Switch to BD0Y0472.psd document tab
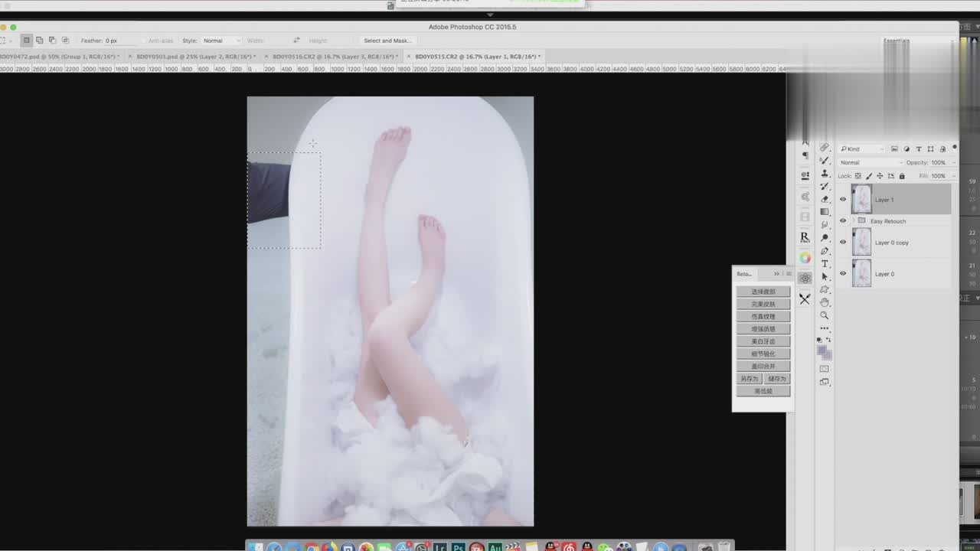 coord(61,57)
